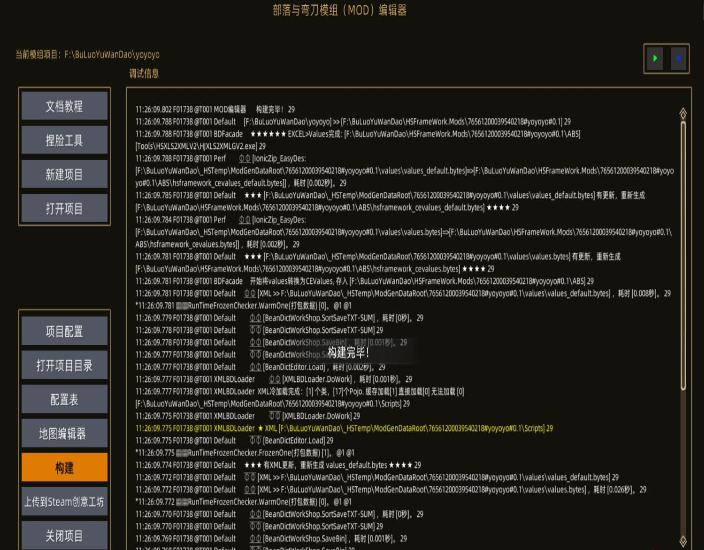
Task: Click log line '11:26:09.775 BeanDictEditor.Load] 29'
Action: coord(234,440)
